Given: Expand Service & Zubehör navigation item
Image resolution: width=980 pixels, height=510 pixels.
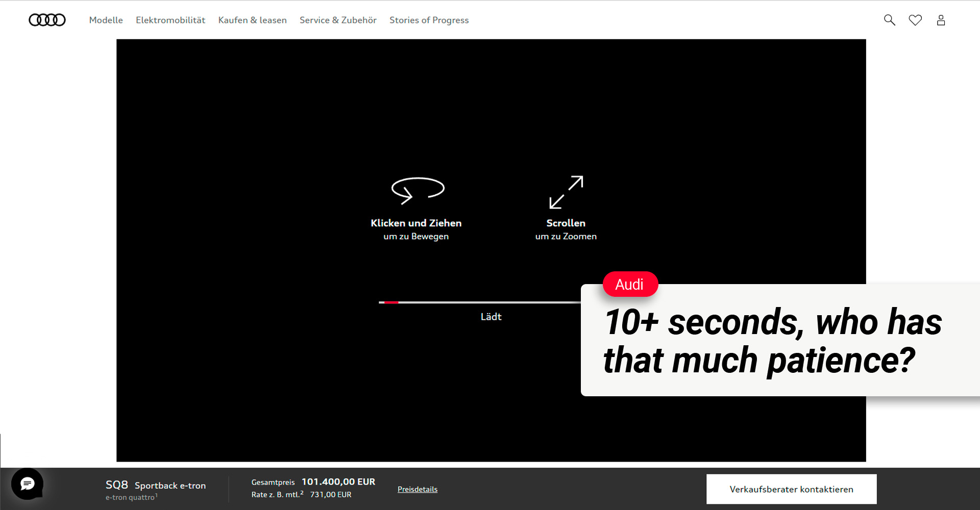Looking at the screenshot, I should (338, 20).
